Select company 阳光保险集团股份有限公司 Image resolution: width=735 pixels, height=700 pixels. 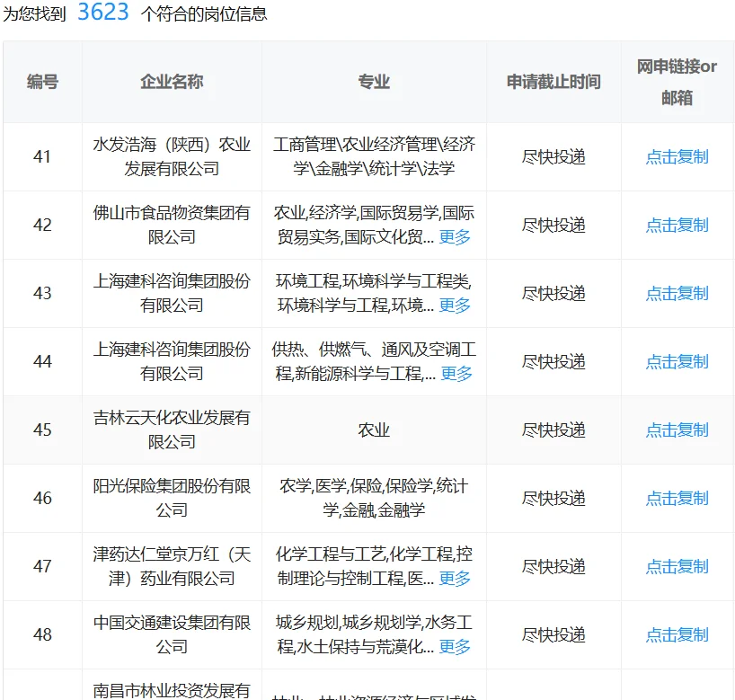coord(172,498)
